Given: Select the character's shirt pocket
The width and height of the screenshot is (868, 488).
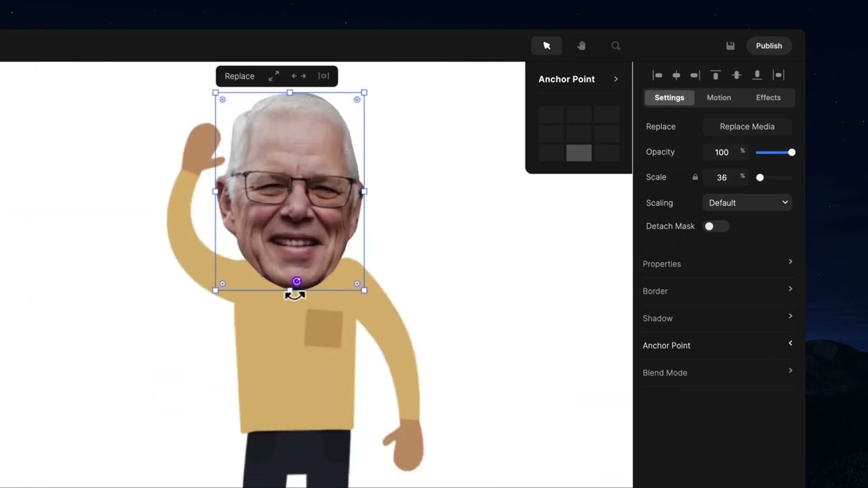Looking at the screenshot, I should (x=323, y=329).
